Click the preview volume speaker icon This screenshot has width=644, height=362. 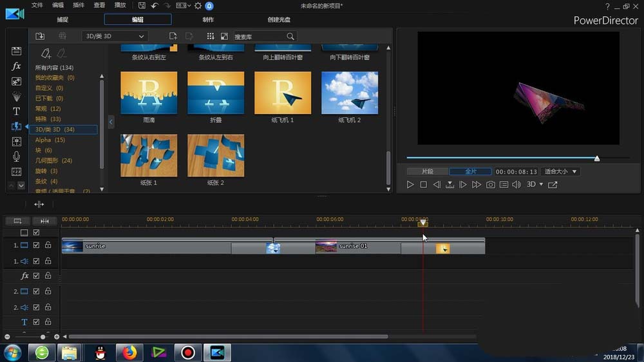click(516, 185)
